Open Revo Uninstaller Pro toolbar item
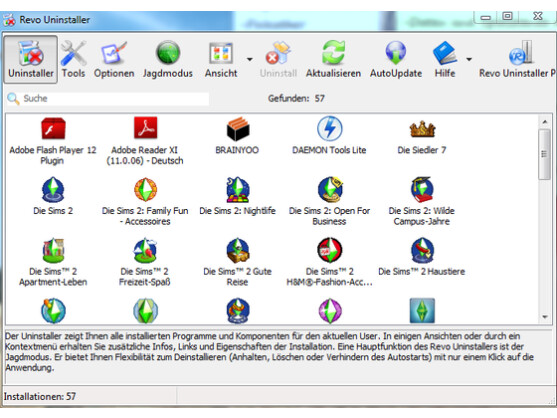Image resolution: width=557 pixels, height=418 pixels. [517, 59]
